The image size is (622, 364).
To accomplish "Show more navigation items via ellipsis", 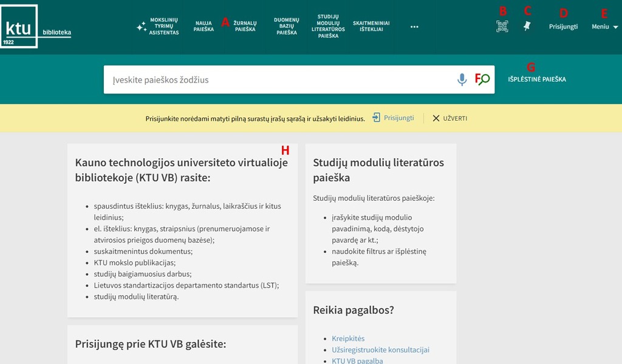I will 414,27.
